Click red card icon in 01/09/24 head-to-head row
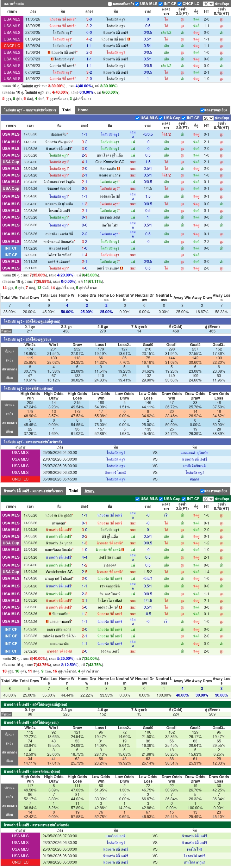 pos(129,39)
